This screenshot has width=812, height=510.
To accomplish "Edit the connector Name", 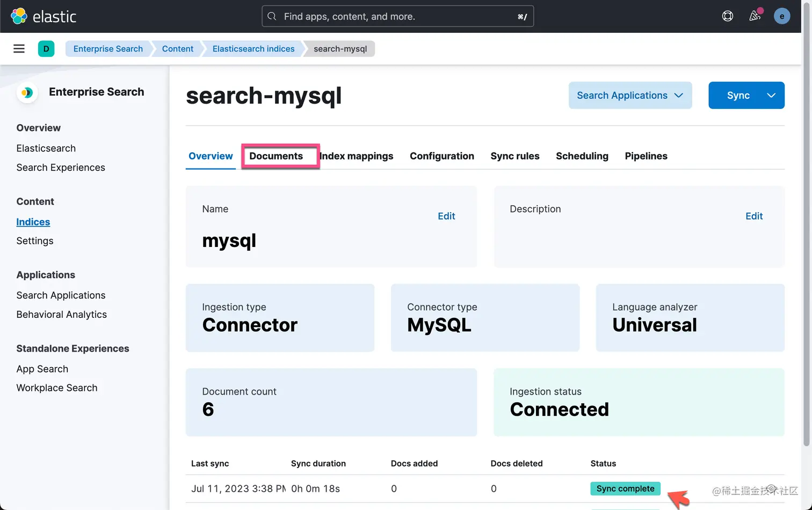I will click(x=446, y=216).
